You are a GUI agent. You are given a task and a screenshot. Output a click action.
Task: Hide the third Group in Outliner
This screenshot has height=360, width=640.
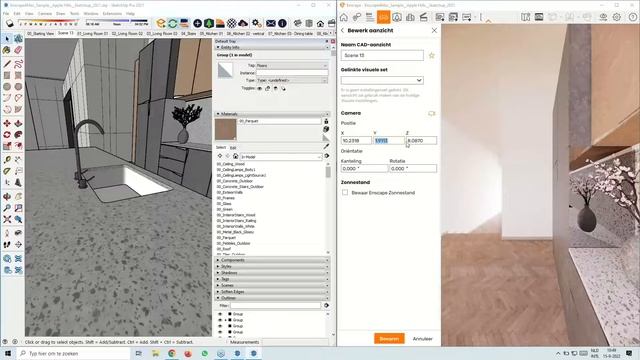[x=220, y=326]
